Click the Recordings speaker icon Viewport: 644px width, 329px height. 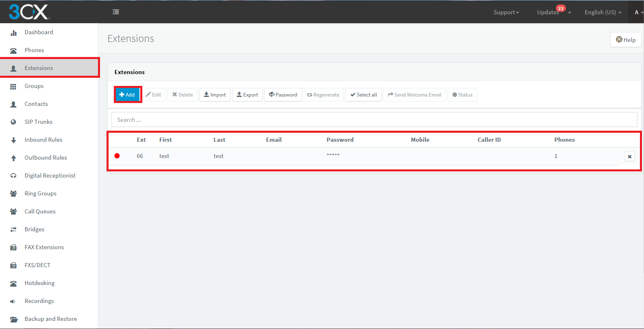click(13, 301)
